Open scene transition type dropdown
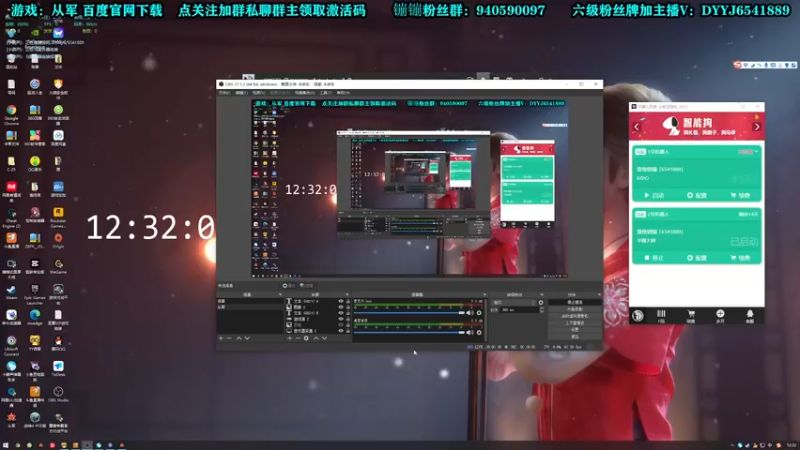 (514, 303)
